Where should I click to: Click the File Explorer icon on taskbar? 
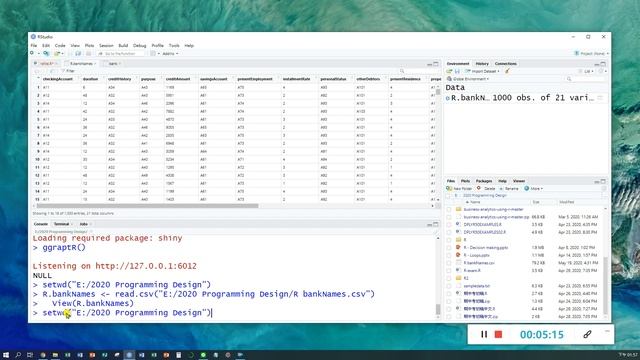coord(55,355)
